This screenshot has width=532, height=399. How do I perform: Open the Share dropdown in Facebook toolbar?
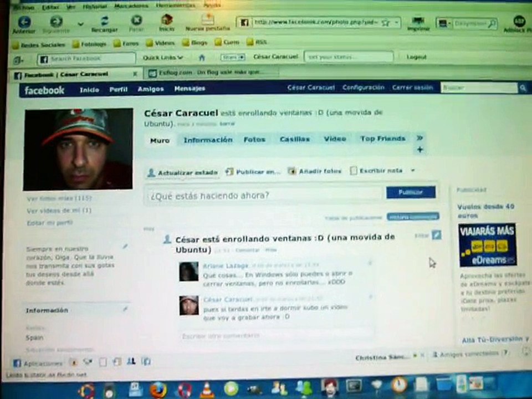(233, 57)
